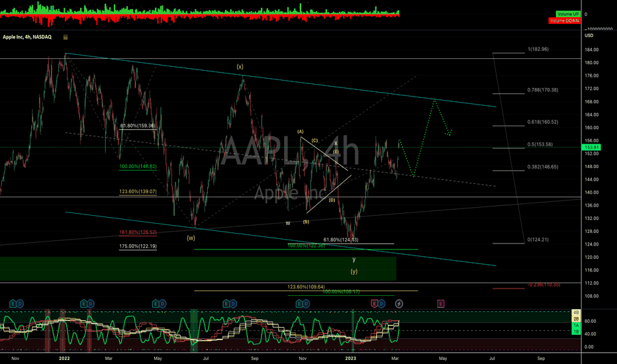Click the E earnings marker above the first Nov label

coord(13,303)
